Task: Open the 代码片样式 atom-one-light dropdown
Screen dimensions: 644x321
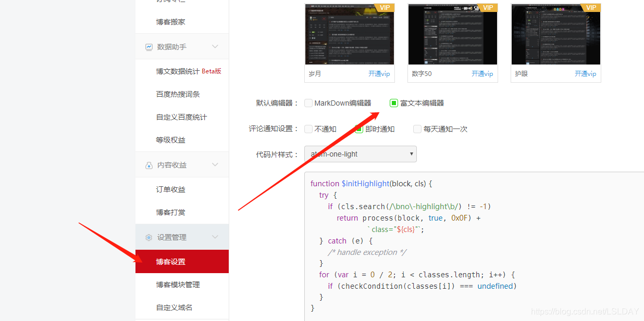Action: click(361, 154)
